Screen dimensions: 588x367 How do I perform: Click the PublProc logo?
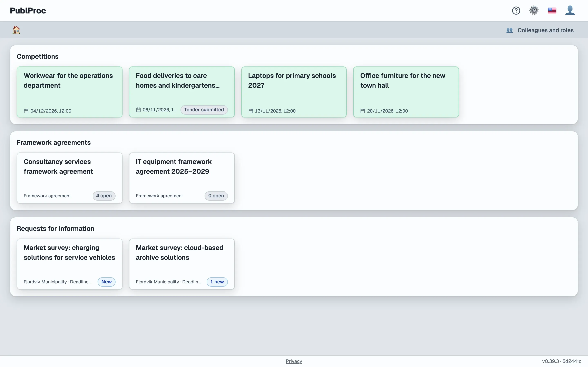click(x=28, y=11)
